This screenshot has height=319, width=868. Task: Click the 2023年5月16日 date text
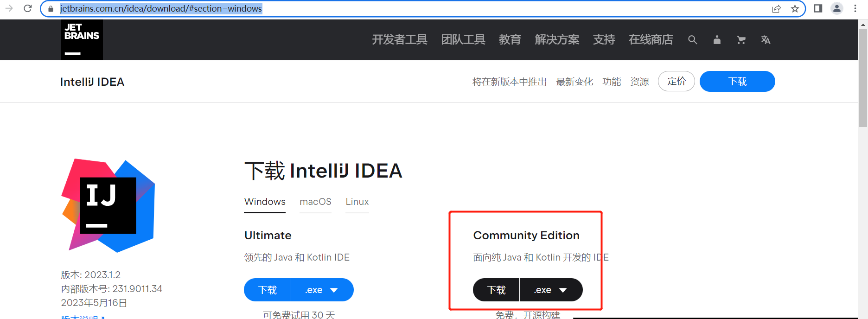tap(94, 303)
